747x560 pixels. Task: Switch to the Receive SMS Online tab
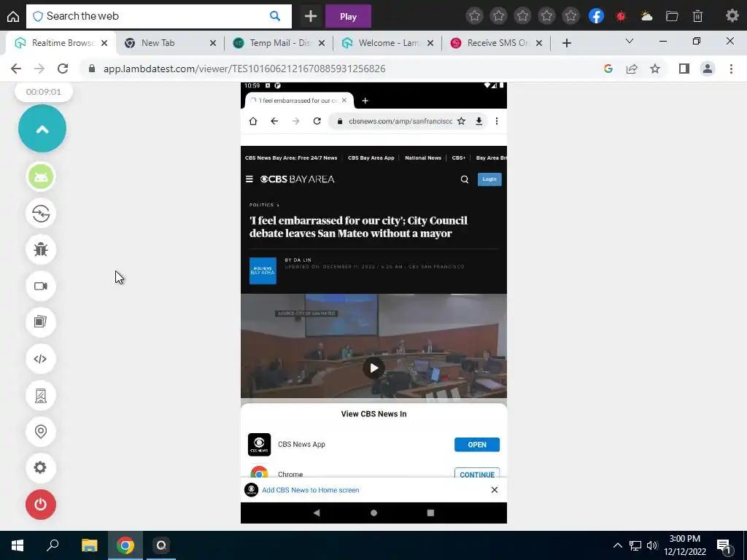click(495, 43)
